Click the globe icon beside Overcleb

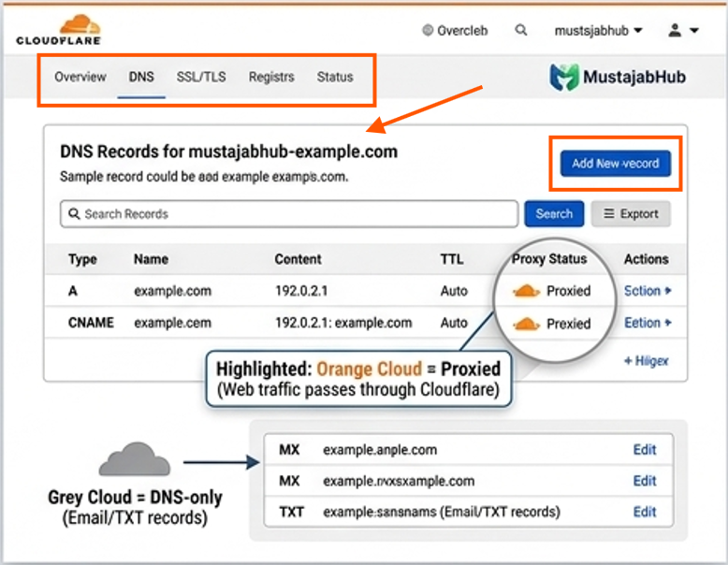pyautogui.click(x=427, y=30)
